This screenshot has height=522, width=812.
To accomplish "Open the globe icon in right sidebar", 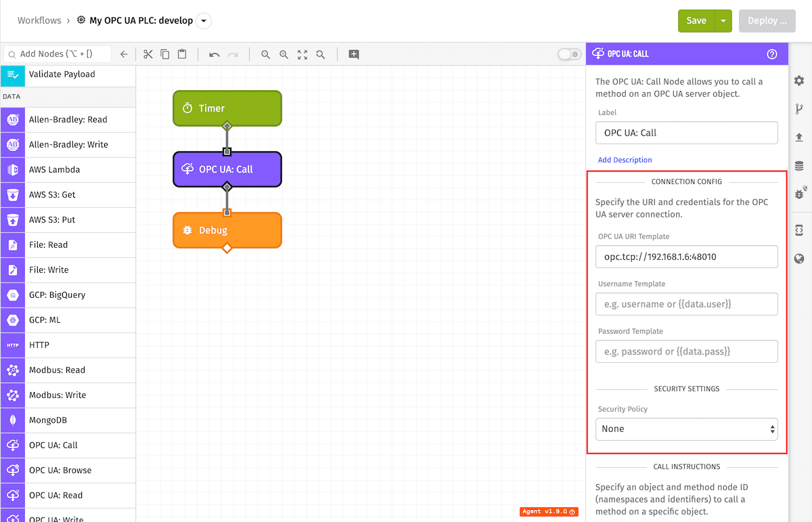I will pos(799,259).
